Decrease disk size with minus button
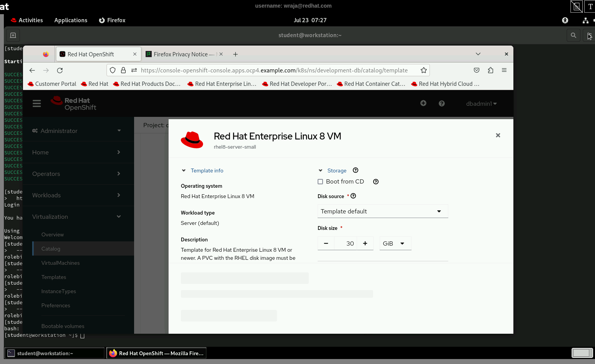 326,244
